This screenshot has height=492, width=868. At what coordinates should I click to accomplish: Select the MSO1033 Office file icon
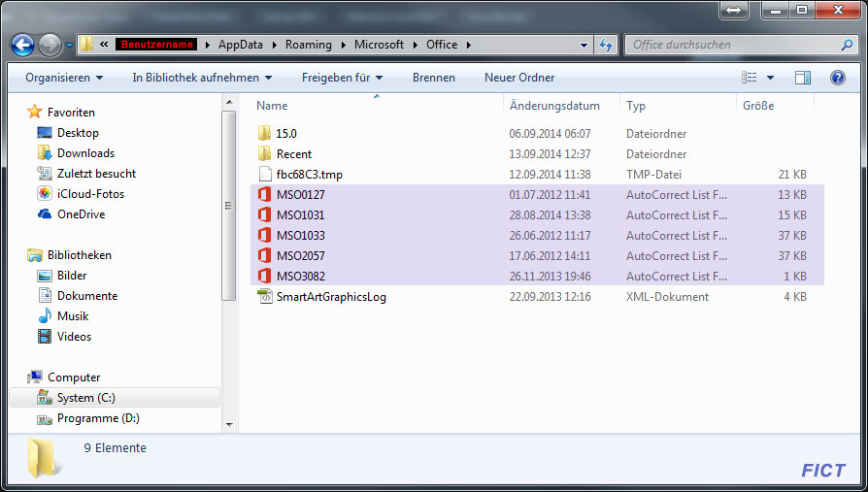click(265, 235)
